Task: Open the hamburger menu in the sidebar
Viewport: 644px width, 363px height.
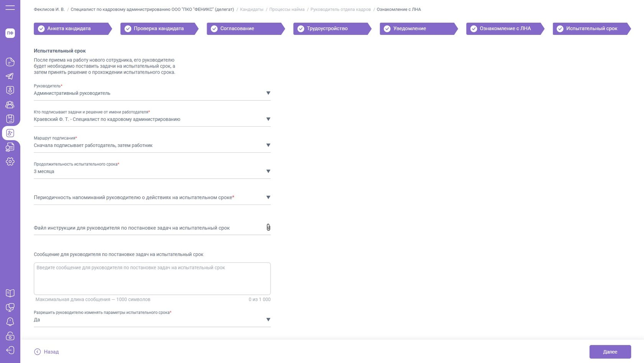Action: (10, 8)
